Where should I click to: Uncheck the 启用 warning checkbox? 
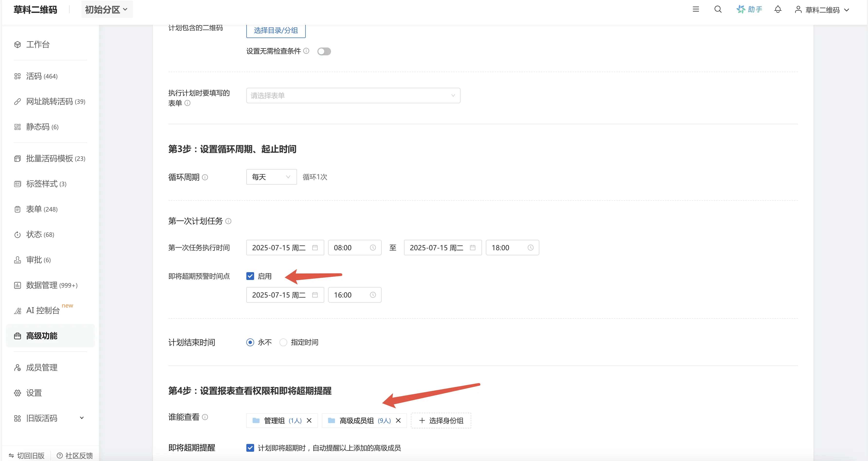click(x=250, y=276)
